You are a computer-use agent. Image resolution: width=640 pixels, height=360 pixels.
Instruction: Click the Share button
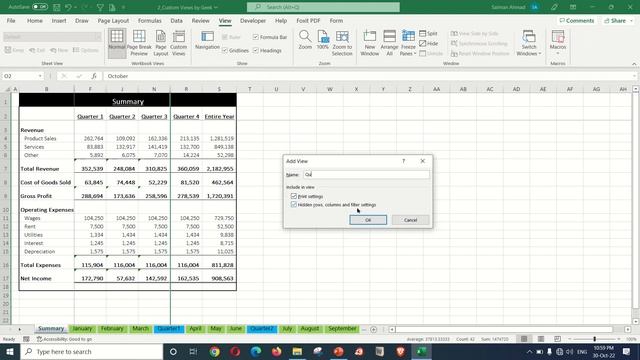pos(617,20)
